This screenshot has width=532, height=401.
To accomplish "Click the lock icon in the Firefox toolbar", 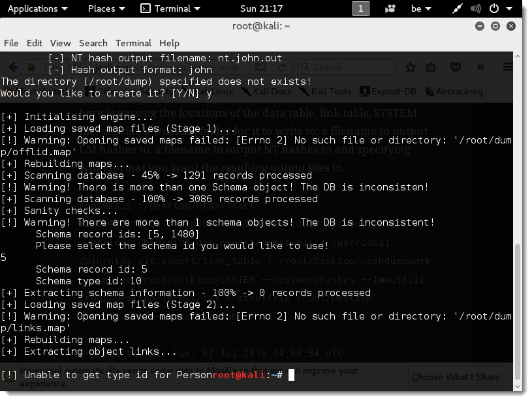I will click(31, 67).
